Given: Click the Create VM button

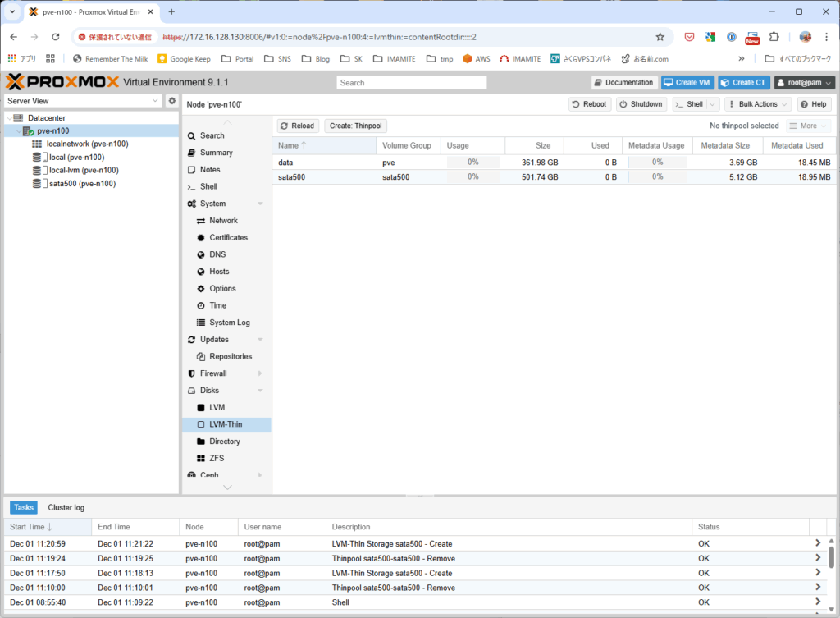Looking at the screenshot, I should [x=687, y=83].
